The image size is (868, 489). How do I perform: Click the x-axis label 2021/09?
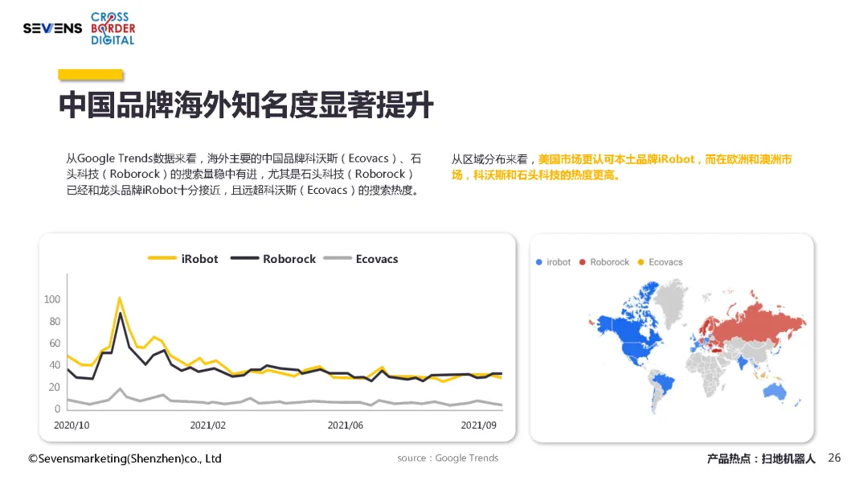pos(479,425)
